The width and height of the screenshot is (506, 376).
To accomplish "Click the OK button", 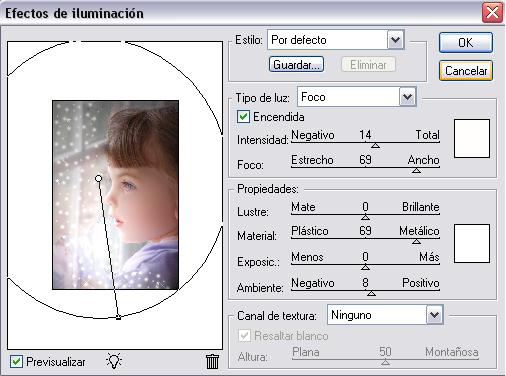I will coord(466,43).
